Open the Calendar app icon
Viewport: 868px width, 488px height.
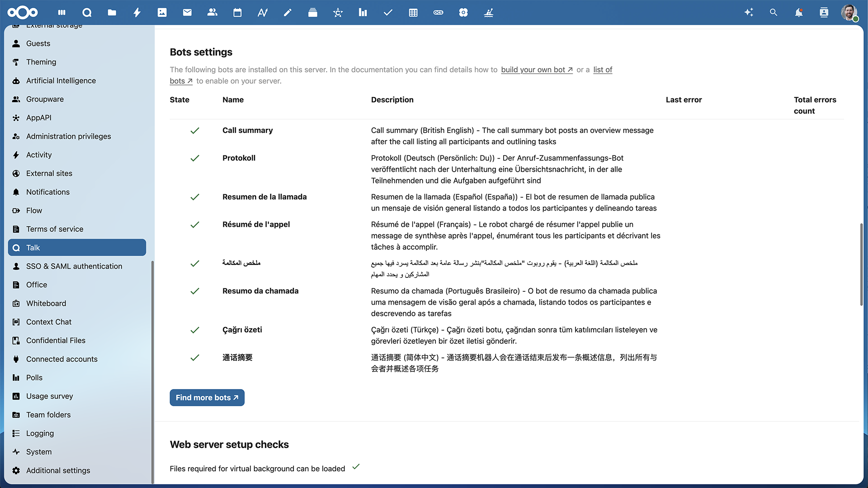(x=237, y=13)
